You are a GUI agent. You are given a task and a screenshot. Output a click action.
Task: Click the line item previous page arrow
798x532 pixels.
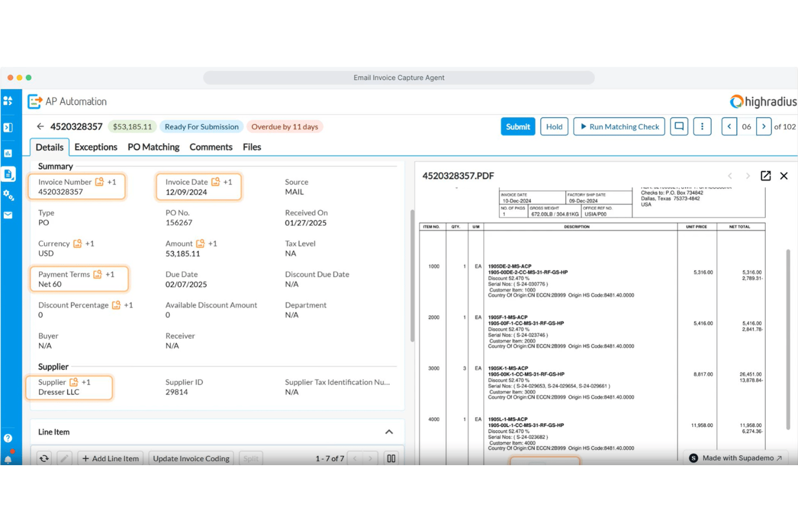point(355,458)
